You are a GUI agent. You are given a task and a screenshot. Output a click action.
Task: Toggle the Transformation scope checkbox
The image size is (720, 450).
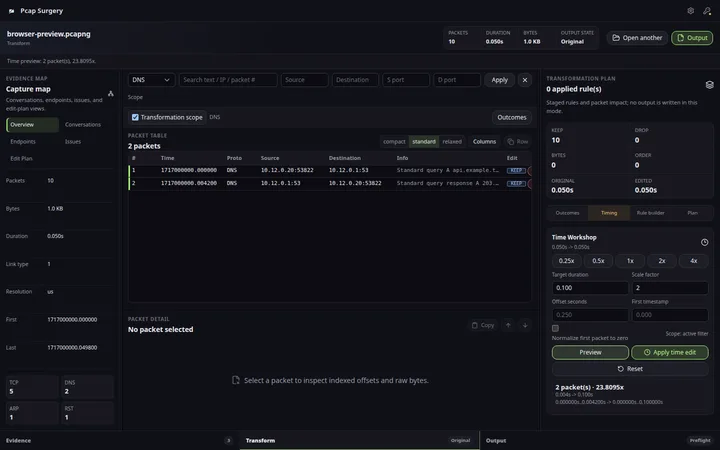coord(135,117)
